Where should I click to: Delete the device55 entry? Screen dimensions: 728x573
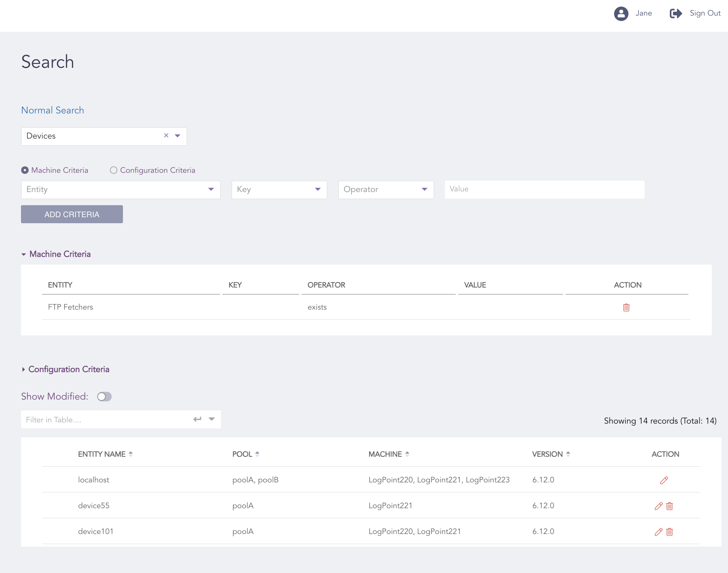(669, 506)
